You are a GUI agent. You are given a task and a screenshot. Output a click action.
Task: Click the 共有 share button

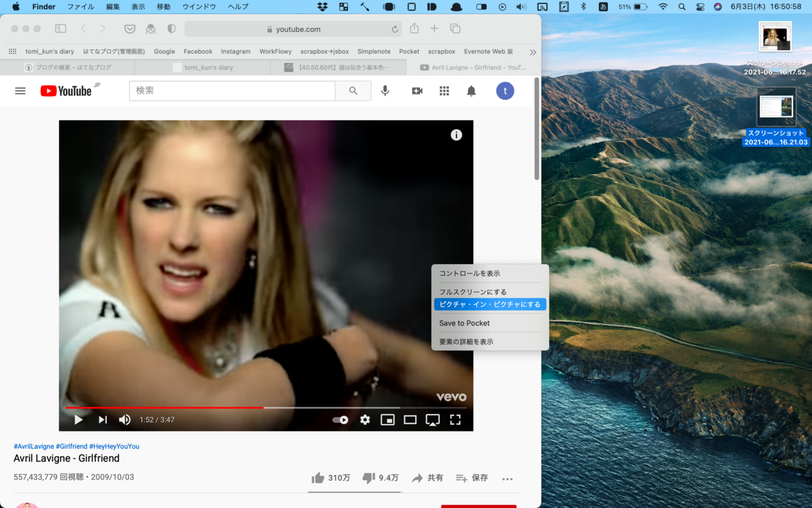427,478
